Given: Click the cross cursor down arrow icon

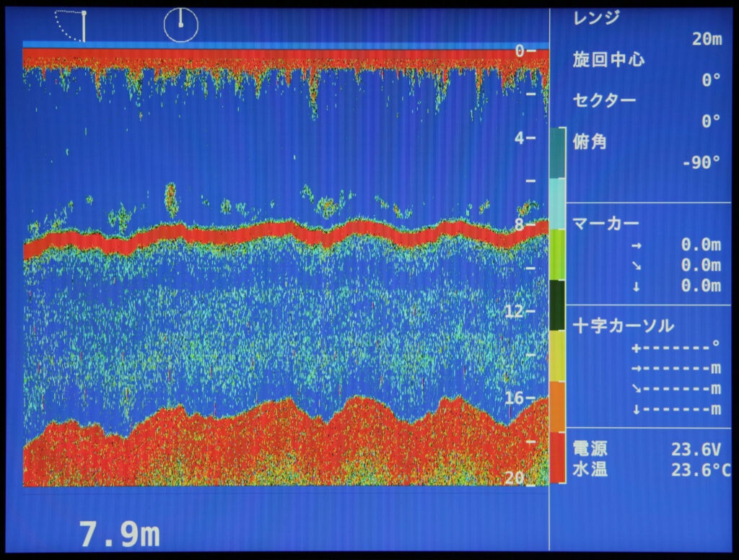Looking at the screenshot, I should click(636, 410).
